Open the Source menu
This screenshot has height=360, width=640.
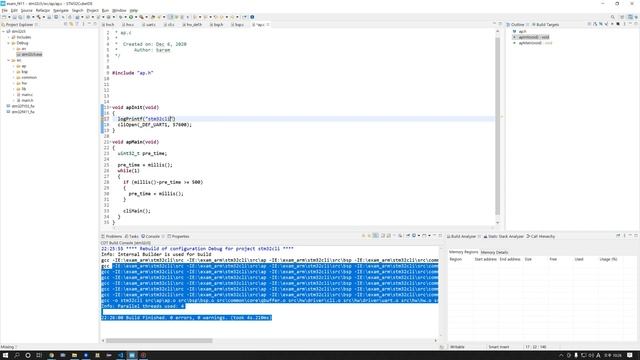27,10
